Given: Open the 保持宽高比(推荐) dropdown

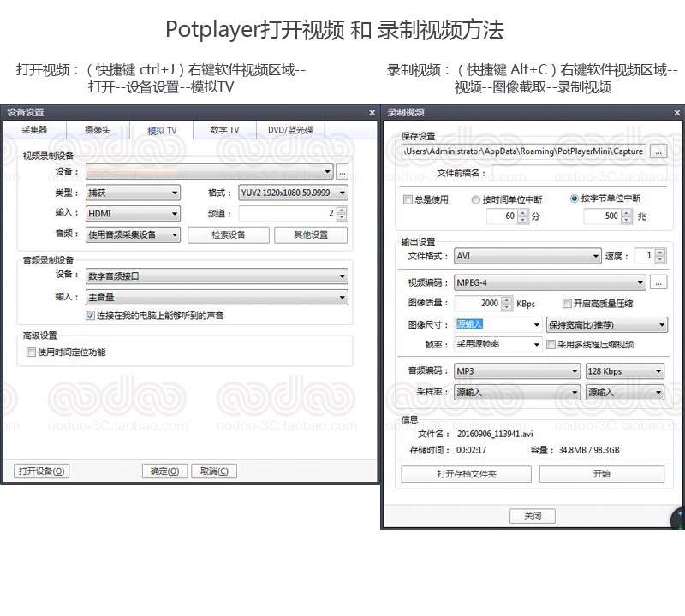Looking at the screenshot, I should pyautogui.click(x=607, y=325).
